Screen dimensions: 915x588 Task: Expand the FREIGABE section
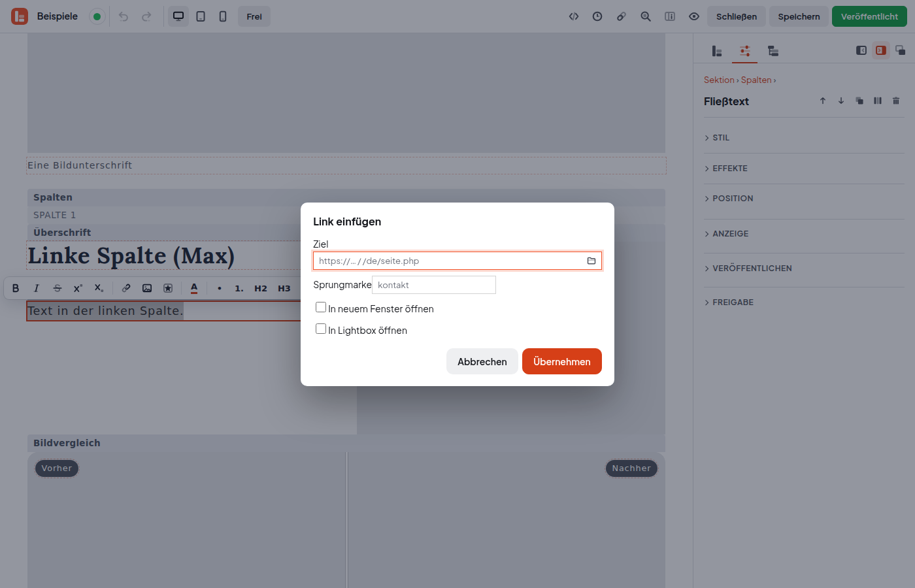tap(804, 302)
